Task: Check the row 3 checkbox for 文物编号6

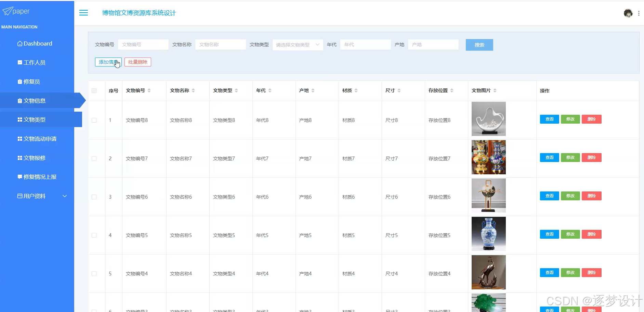Action: 94,197
